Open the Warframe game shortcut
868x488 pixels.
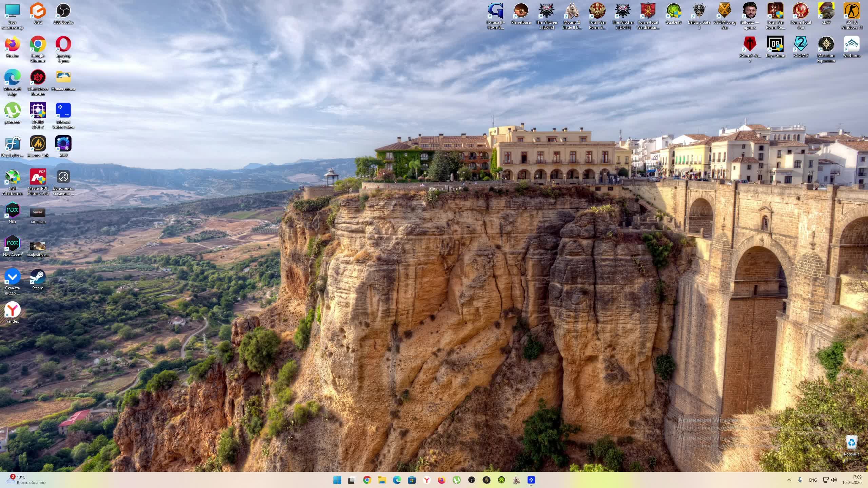tap(851, 44)
